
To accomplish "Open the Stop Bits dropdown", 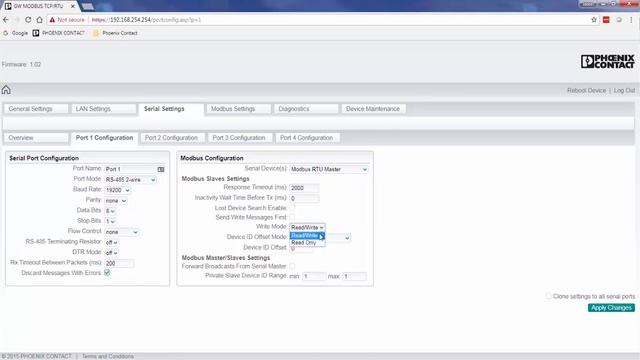I will point(110,221).
